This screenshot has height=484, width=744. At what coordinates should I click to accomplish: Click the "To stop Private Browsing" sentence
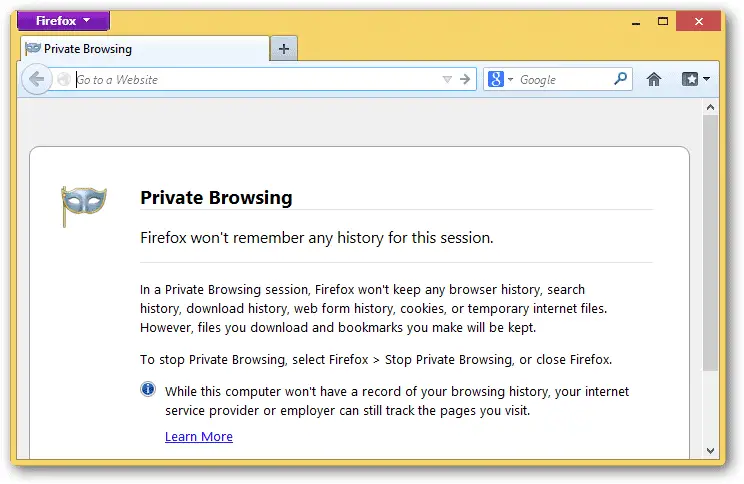(x=376, y=360)
